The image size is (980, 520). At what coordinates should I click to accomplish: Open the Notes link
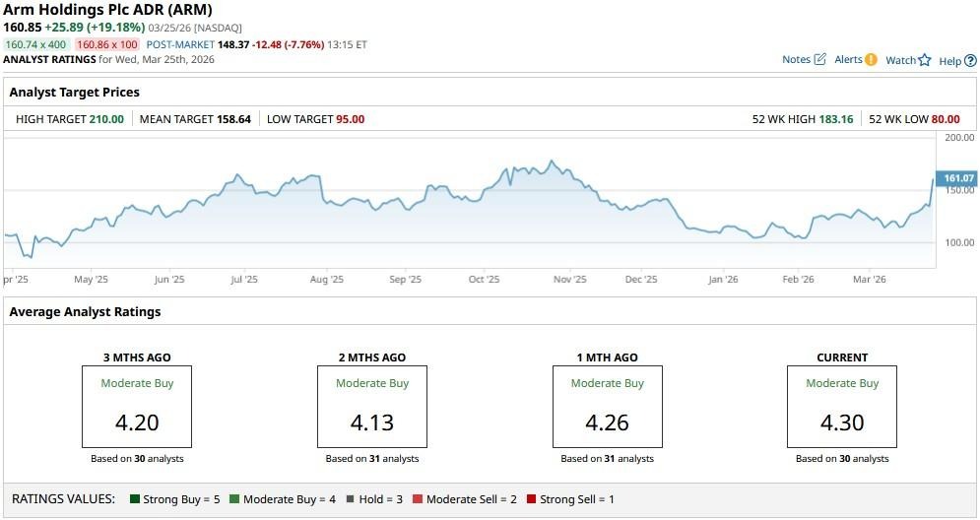pos(796,59)
